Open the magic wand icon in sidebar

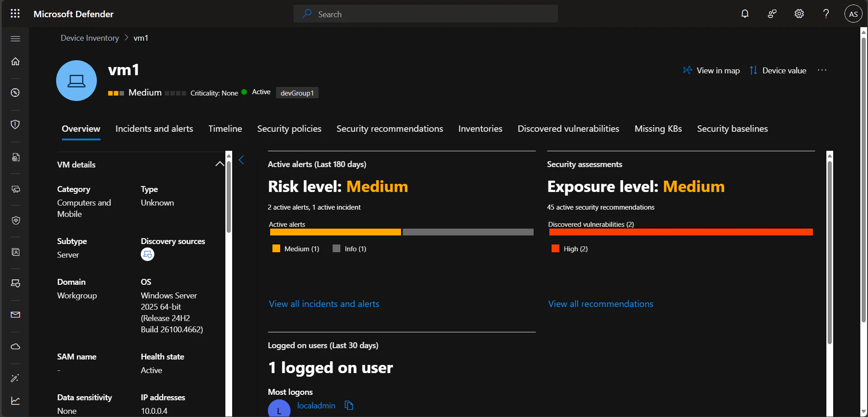pyautogui.click(x=15, y=378)
